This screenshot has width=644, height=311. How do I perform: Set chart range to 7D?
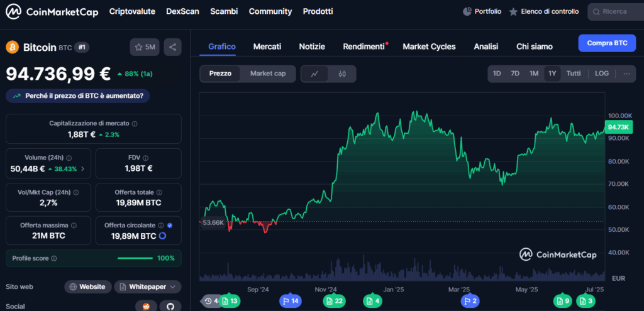pyautogui.click(x=515, y=74)
